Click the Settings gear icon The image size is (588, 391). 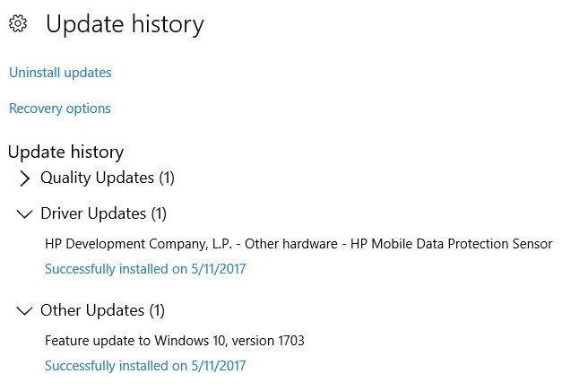pyautogui.click(x=15, y=24)
